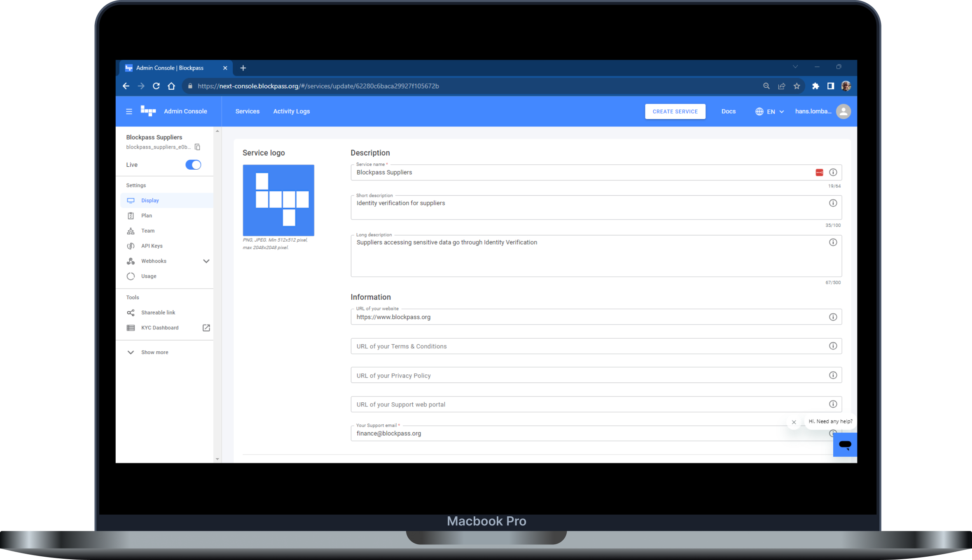Show info for Short description field
Viewport: 972px width, 560px height.
(x=833, y=203)
